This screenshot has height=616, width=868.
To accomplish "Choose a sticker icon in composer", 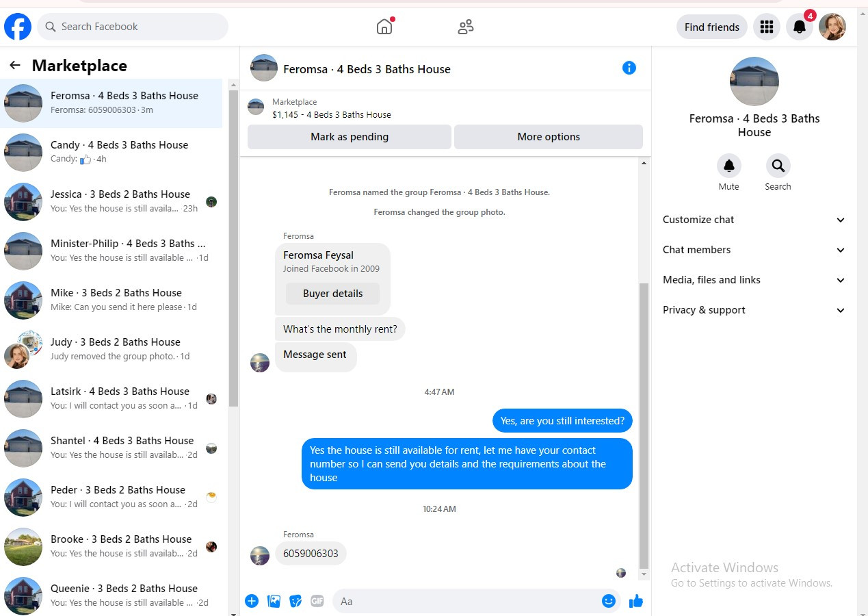I will (x=295, y=601).
